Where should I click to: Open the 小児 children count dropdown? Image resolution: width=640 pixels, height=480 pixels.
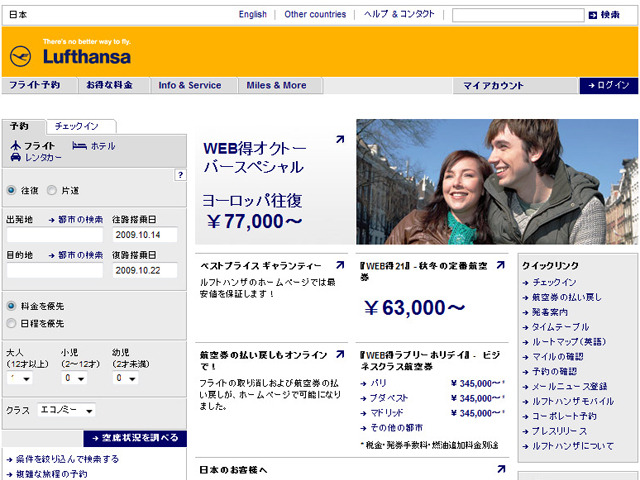74,378
